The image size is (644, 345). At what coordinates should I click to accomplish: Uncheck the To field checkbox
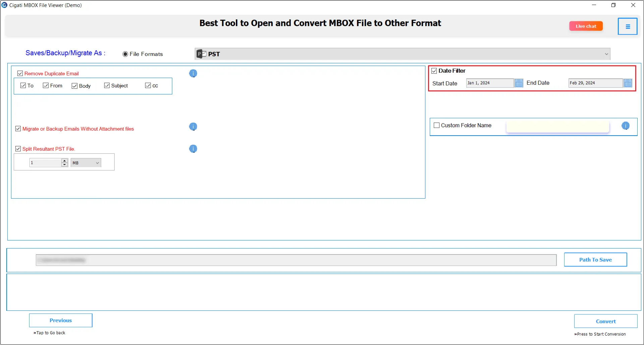pos(23,85)
